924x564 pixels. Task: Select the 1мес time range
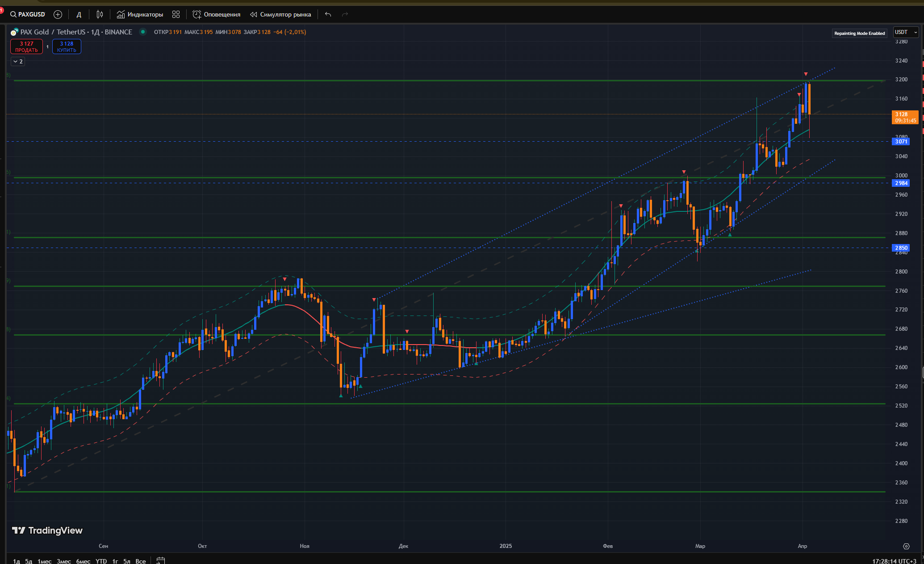click(45, 561)
